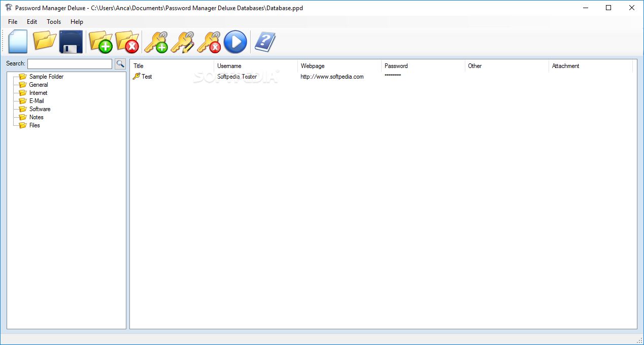
Task: Add a new folder with the folder plus icon
Action: coord(100,42)
